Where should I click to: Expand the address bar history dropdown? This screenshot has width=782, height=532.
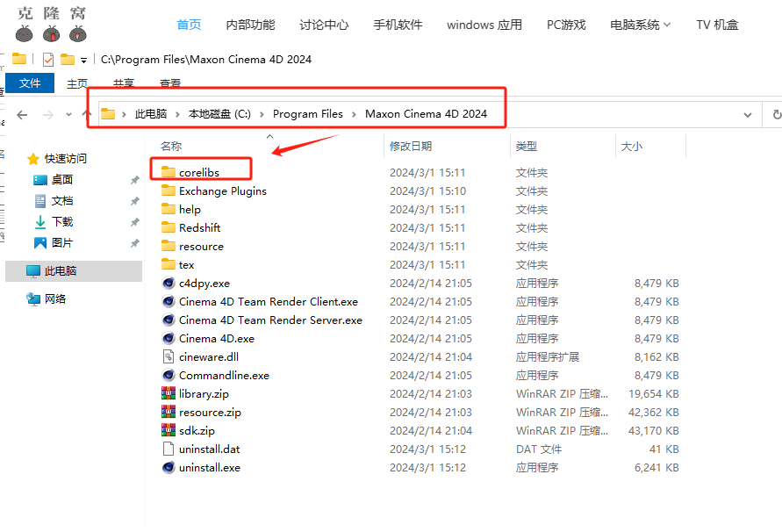tap(748, 115)
